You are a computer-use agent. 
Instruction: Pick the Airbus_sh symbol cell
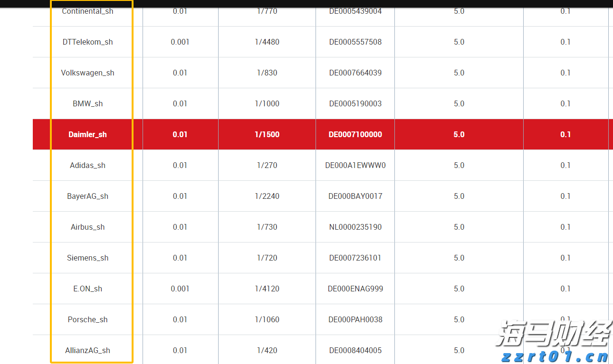point(87,227)
